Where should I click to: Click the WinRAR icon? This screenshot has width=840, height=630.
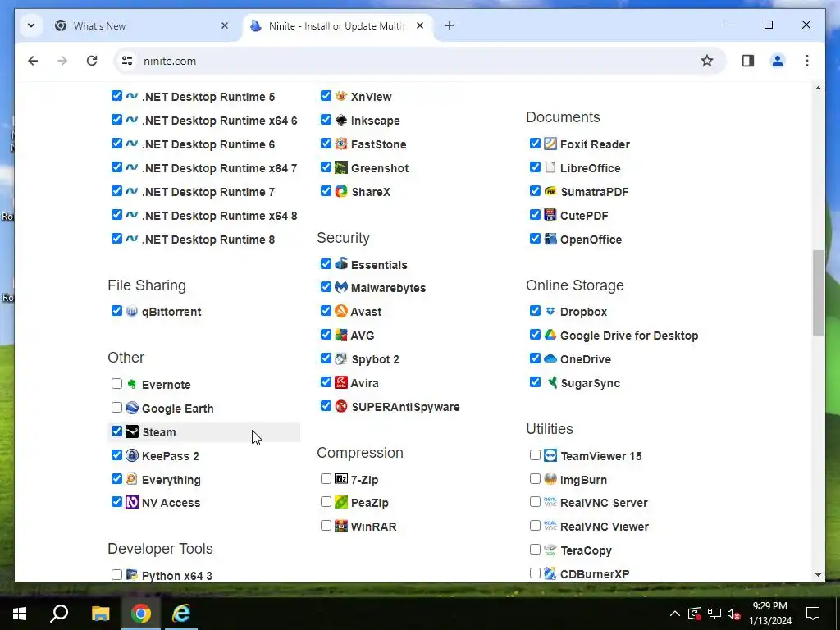(340, 526)
